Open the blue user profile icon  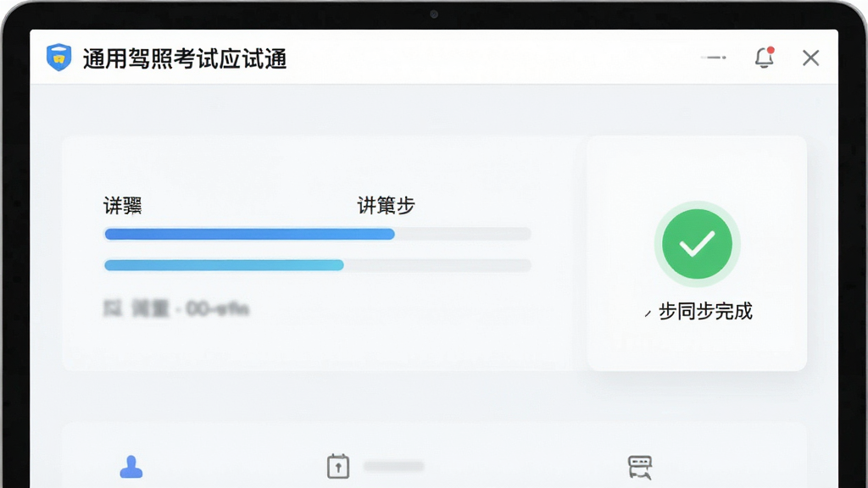[131, 467]
